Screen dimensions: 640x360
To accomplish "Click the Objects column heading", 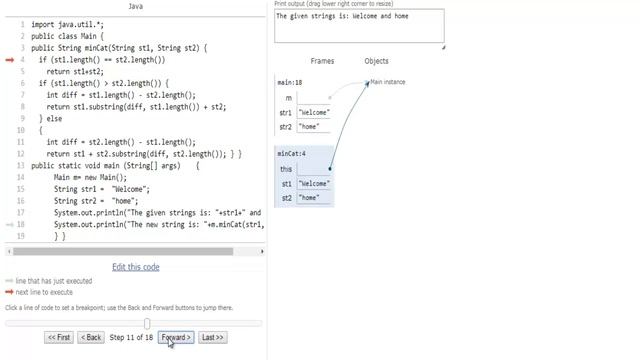I will [376, 61].
